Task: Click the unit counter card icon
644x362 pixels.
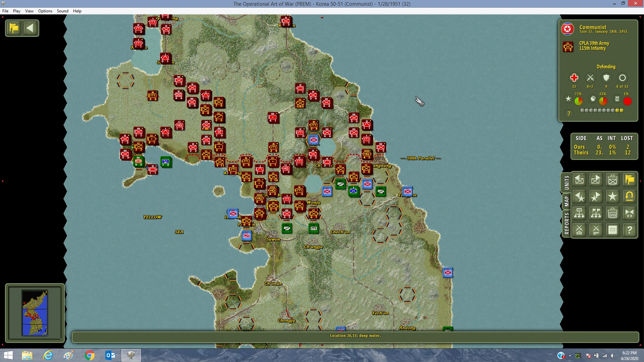Action: (613, 230)
